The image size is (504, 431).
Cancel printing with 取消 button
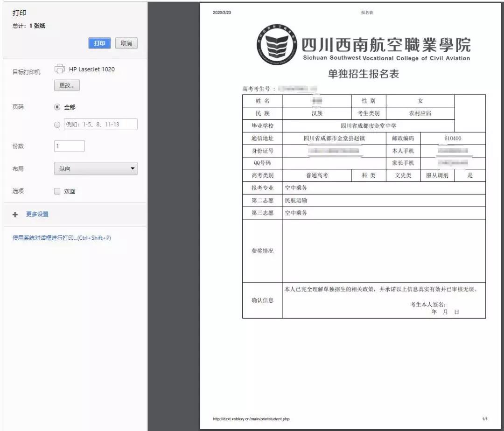point(126,43)
